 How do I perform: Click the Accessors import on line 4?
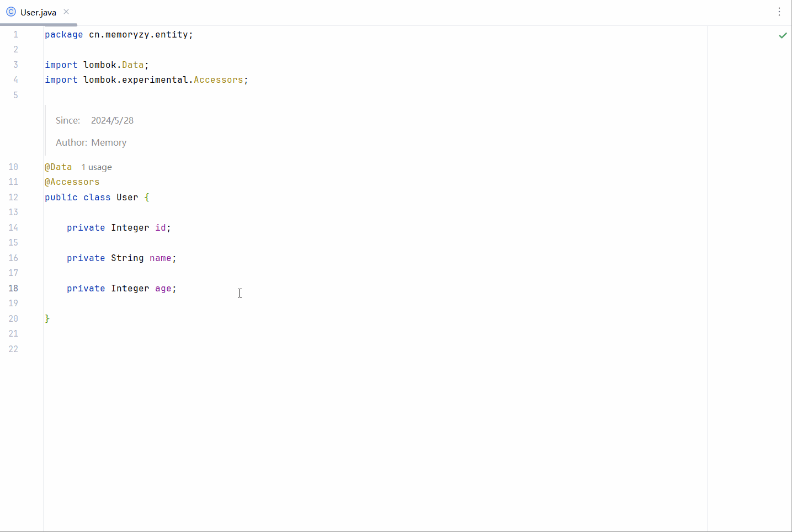pyautogui.click(x=218, y=80)
